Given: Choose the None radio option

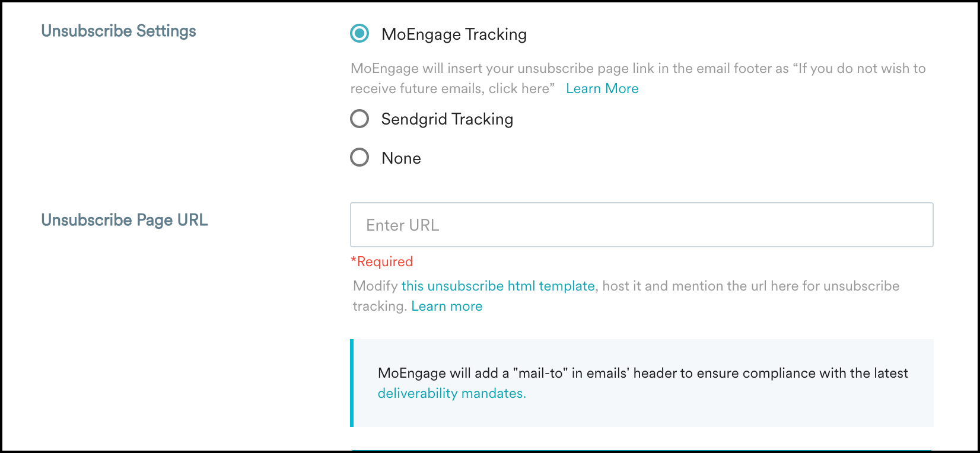Looking at the screenshot, I should 359,158.
